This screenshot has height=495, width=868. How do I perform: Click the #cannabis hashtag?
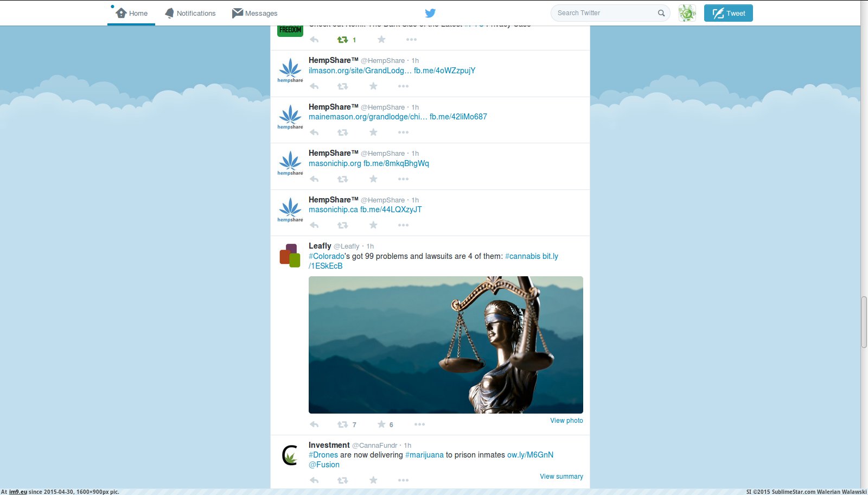522,256
